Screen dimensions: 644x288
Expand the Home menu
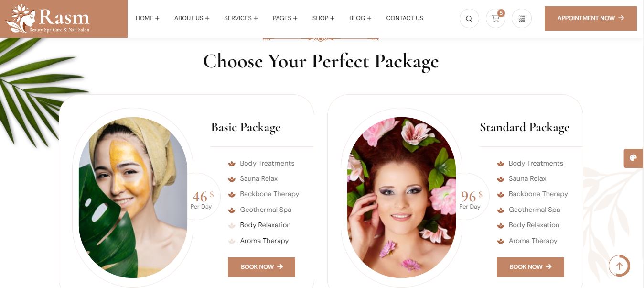pyautogui.click(x=148, y=18)
